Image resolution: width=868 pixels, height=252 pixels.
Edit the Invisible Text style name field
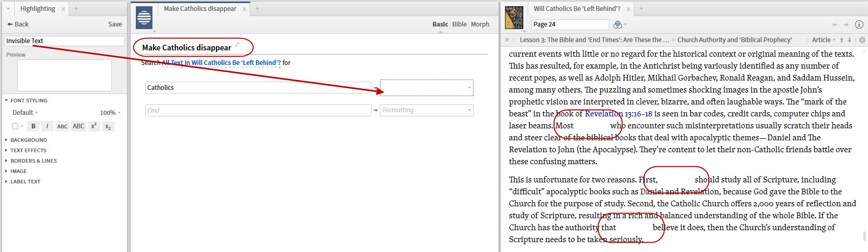(x=65, y=41)
